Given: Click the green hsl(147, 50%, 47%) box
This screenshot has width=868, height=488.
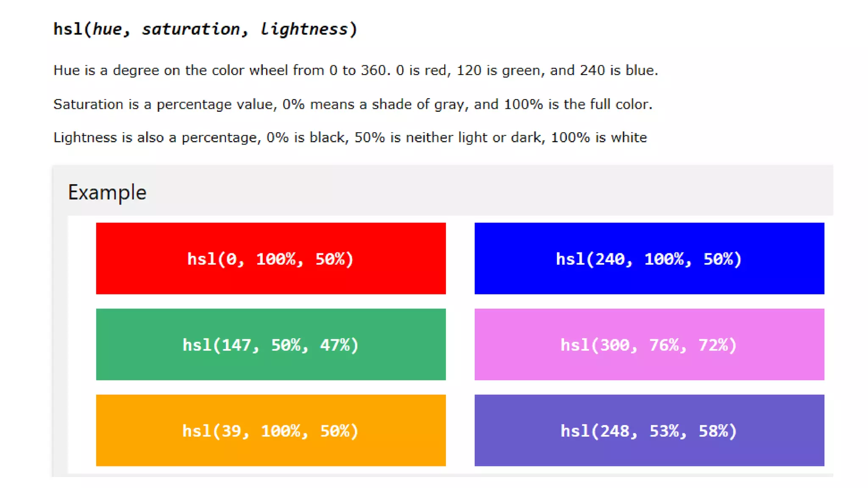Looking at the screenshot, I should (x=271, y=344).
